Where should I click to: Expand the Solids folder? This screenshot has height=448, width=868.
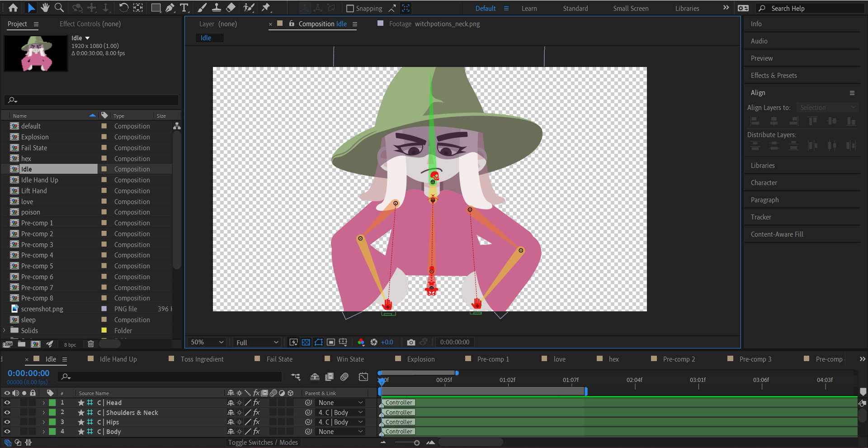click(4, 330)
